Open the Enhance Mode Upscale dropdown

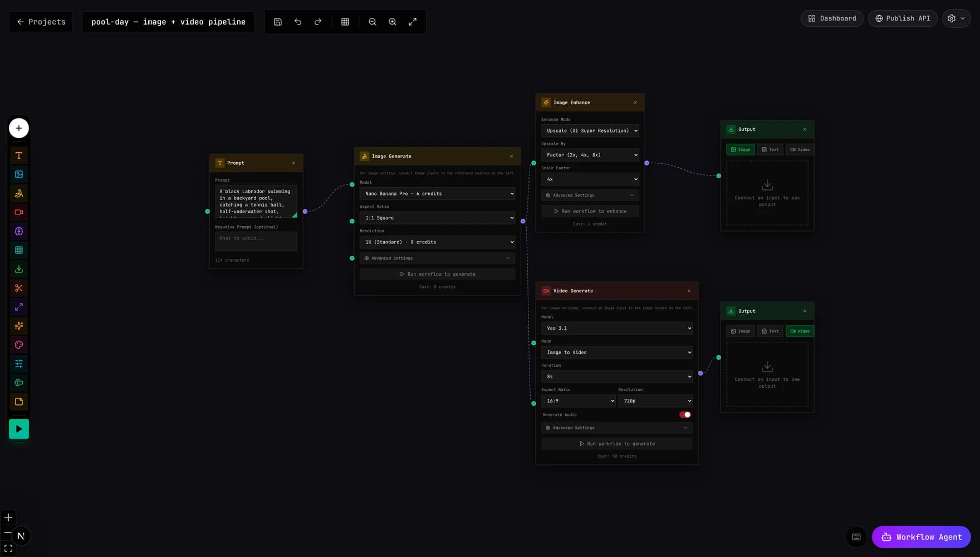click(590, 130)
